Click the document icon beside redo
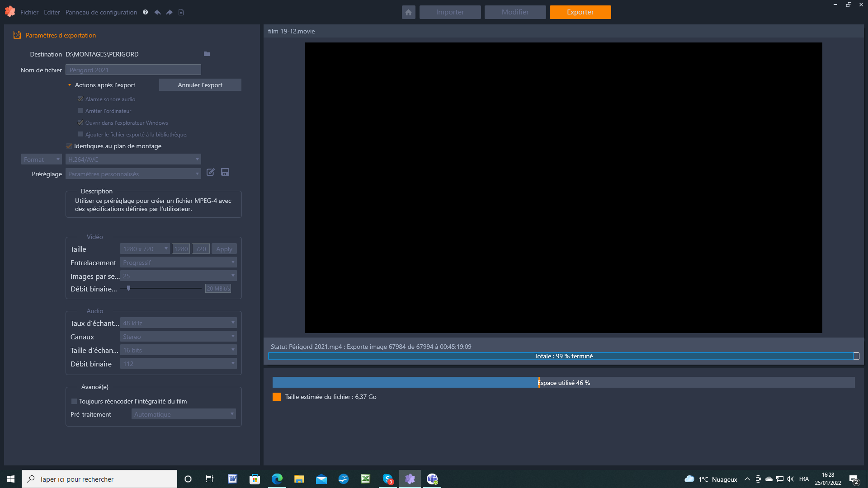 point(181,12)
